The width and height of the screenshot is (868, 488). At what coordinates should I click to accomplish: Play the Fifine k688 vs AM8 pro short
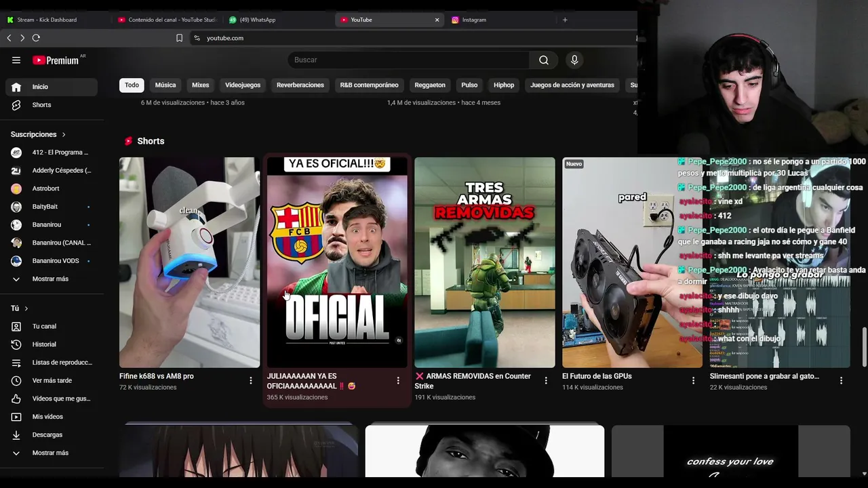click(x=189, y=262)
